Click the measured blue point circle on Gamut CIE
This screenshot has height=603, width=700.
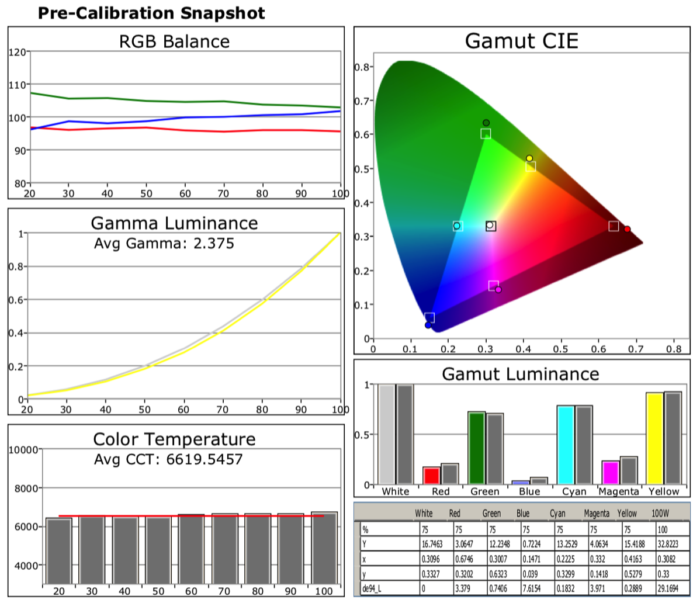(428, 325)
